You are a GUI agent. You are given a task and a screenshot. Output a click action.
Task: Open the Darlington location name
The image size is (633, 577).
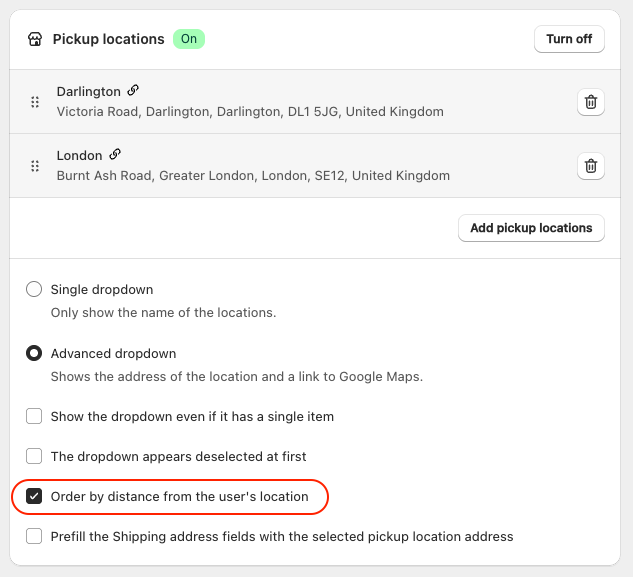(x=88, y=91)
